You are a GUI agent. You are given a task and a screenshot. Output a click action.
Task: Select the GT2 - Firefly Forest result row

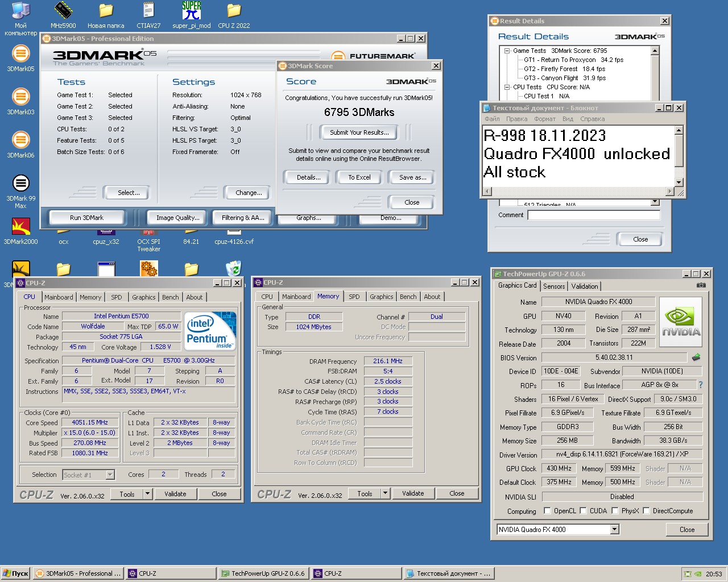[564, 69]
